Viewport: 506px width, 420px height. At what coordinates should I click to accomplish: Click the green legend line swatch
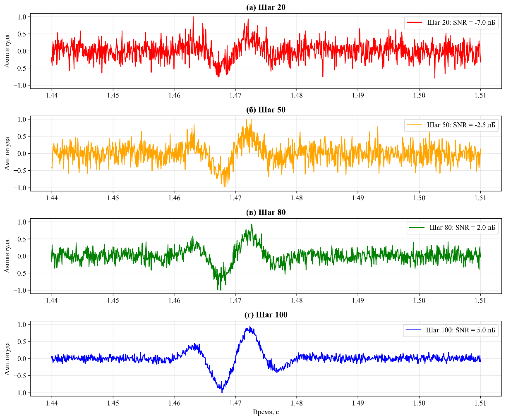click(417, 228)
